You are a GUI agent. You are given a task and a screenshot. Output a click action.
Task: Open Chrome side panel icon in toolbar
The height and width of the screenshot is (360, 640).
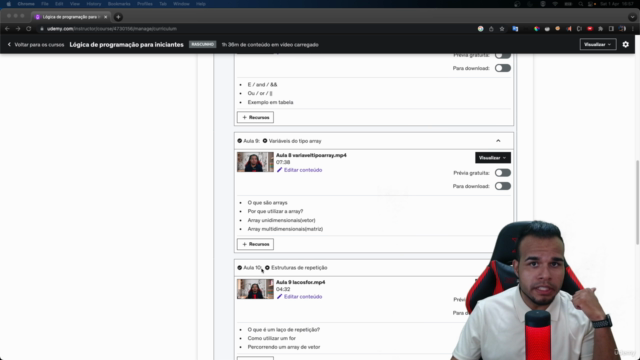pyautogui.click(x=611, y=29)
